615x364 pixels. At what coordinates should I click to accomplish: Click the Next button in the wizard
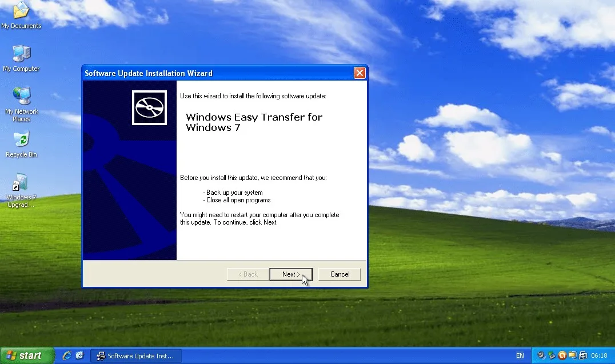point(290,274)
